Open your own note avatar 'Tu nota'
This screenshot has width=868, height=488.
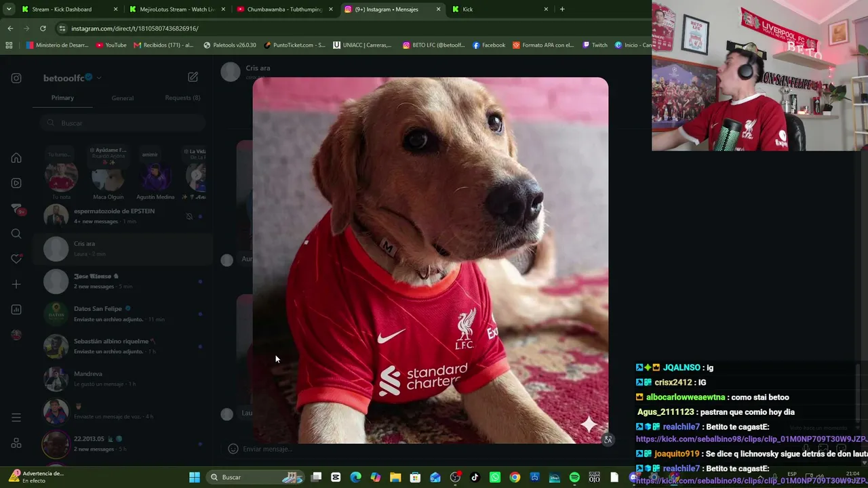61,178
